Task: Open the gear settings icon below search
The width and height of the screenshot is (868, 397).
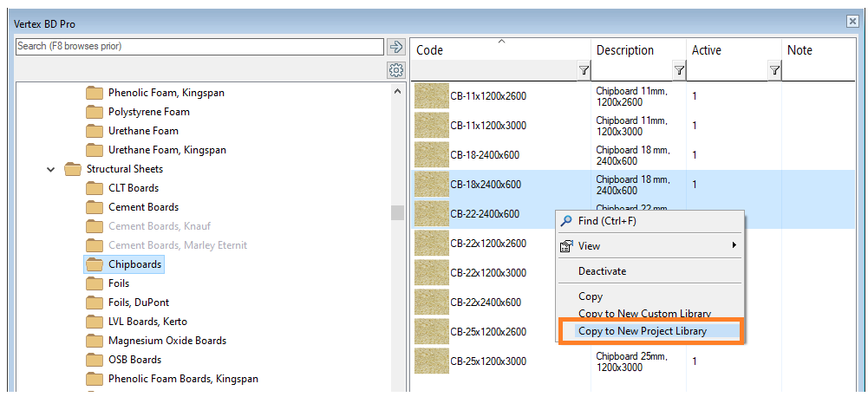Action: pos(396,70)
